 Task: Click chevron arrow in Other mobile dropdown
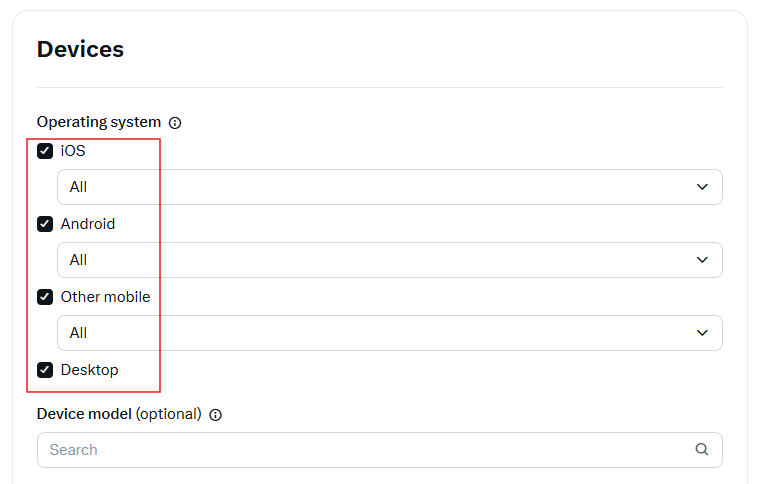click(x=702, y=333)
